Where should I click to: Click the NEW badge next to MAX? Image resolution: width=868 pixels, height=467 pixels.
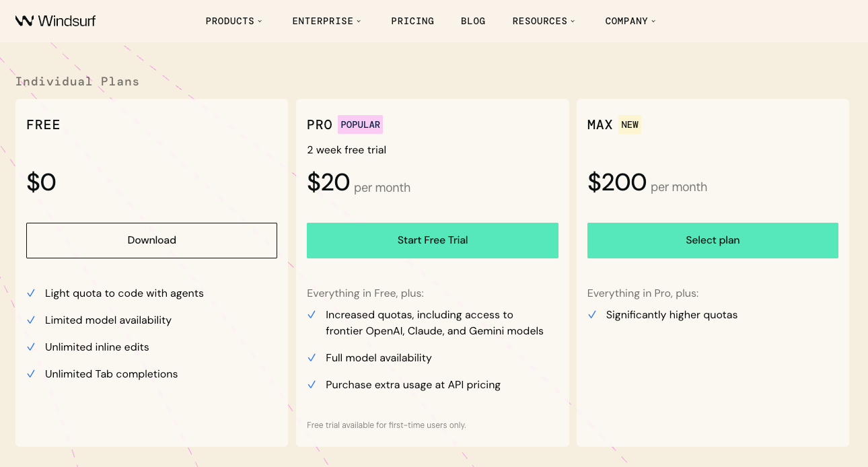[x=630, y=124]
